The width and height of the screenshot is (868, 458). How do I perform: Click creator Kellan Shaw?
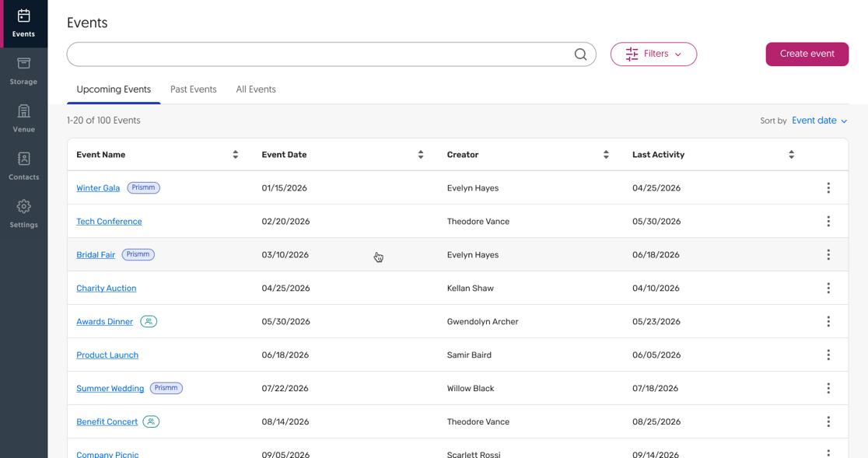pos(471,288)
